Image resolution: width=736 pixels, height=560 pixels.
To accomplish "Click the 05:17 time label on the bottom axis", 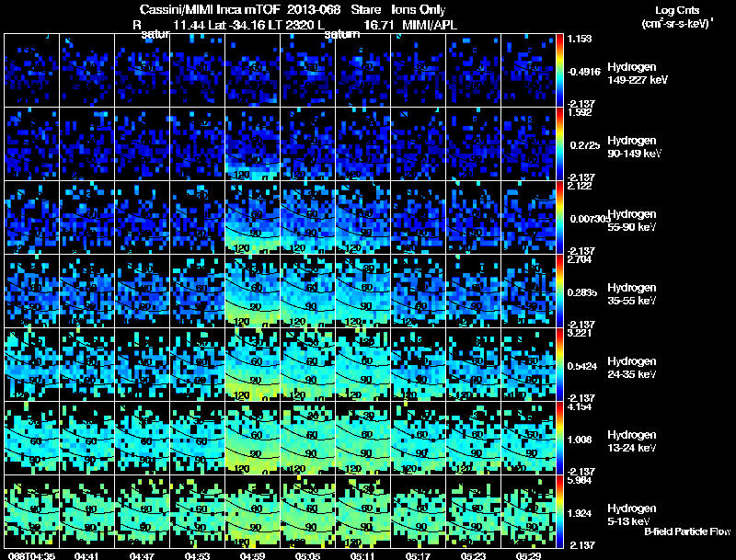I will [x=419, y=556].
